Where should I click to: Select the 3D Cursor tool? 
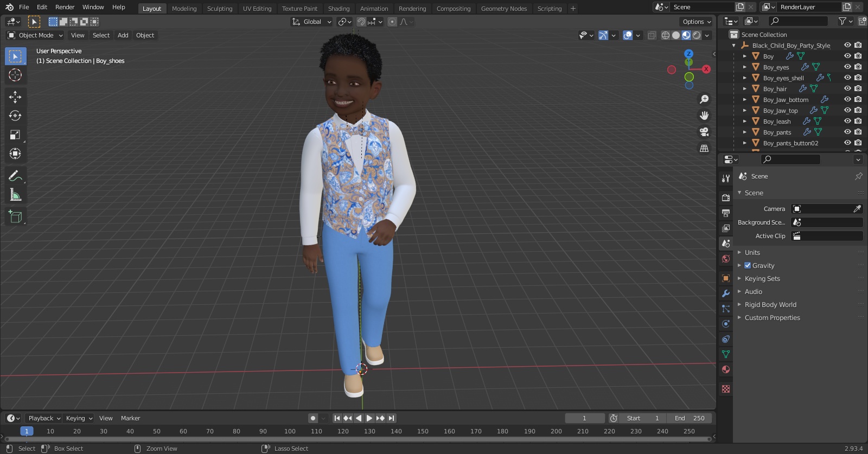15,75
